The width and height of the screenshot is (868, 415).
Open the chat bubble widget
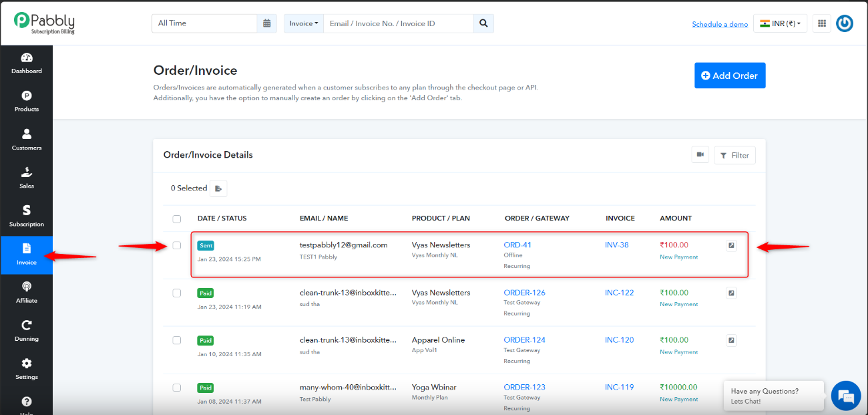point(846,396)
